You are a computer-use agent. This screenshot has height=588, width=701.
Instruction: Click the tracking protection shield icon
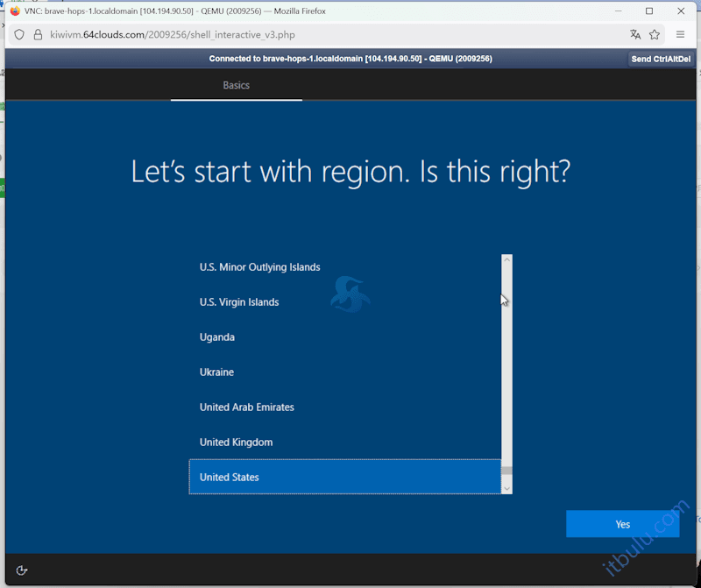point(18,34)
